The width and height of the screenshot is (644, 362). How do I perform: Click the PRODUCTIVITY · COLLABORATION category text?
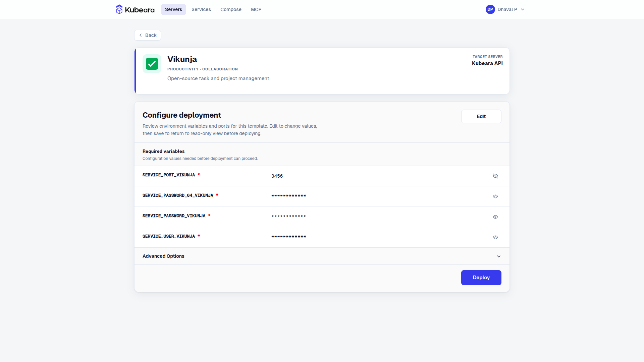[x=203, y=69]
